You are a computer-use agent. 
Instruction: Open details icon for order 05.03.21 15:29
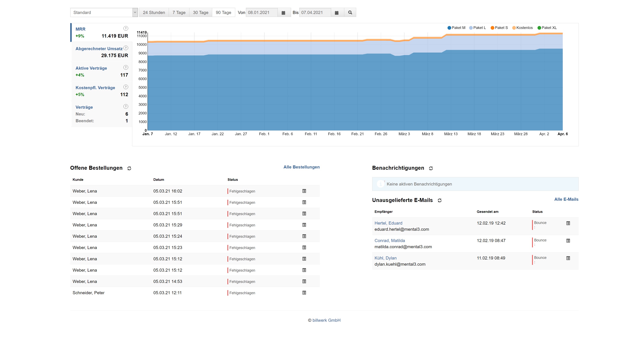tap(304, 225)
